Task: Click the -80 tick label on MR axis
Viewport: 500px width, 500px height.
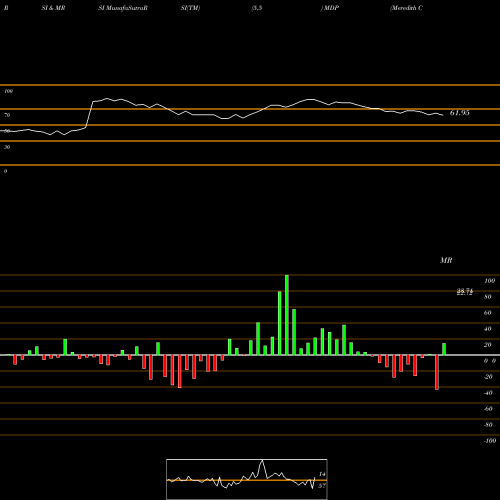Action: [x=488, y=425]
